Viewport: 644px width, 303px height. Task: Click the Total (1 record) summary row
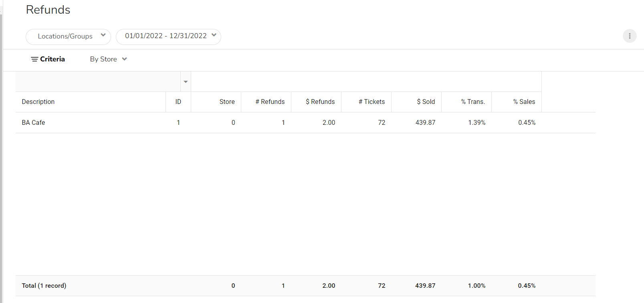point(44,286)
